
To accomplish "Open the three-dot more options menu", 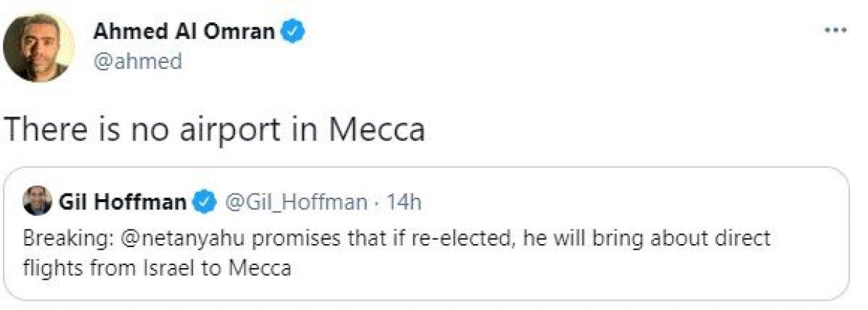I will point(835,30).
